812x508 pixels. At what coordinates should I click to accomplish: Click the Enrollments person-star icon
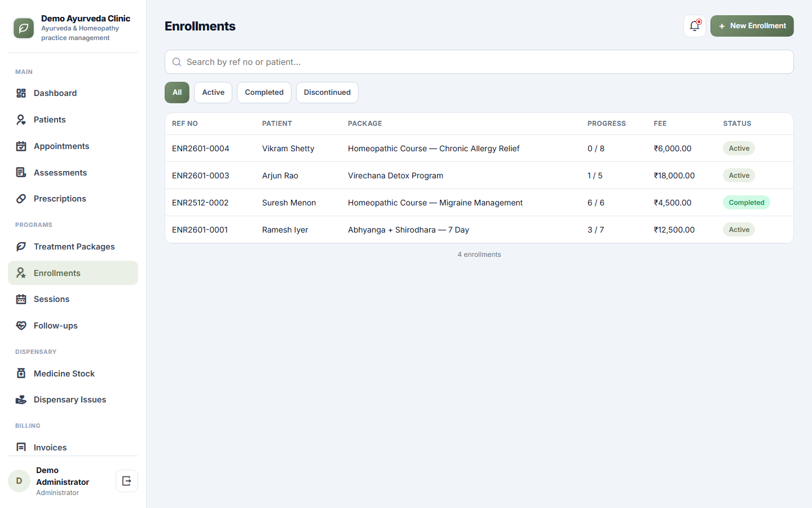click(21, 273)
